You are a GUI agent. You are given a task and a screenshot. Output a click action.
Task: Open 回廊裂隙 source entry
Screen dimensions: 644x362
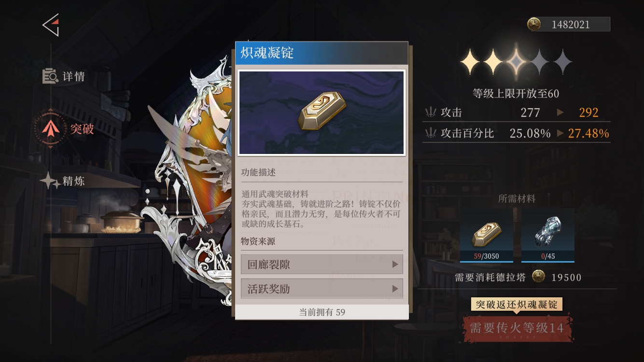pyautogui.click(x=322, y=265)
